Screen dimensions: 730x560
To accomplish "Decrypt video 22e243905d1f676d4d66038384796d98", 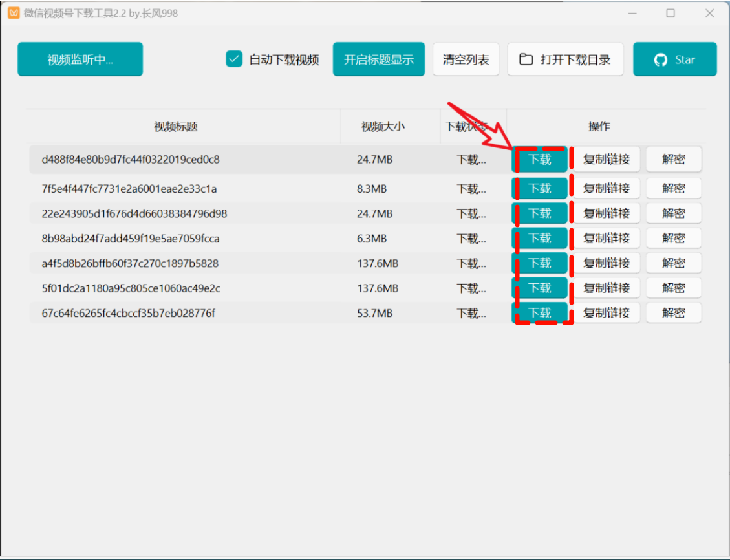I will [673, 213].
